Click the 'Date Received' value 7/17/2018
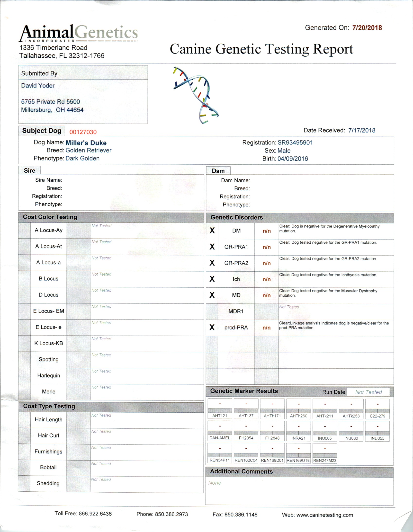The height and width of the screenshot is (532, 413). (362, 130)
